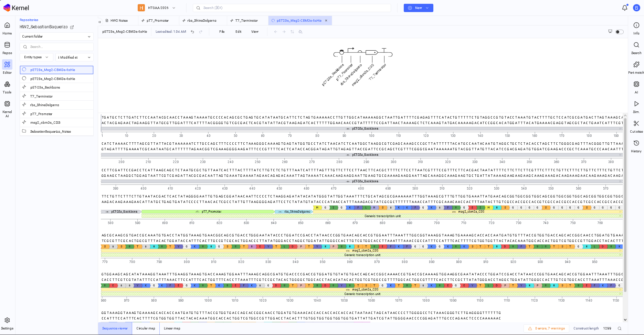Image resolution: width=644 pixels, height=335 pixels.
Task: Click the back navigation arrow in toolbar
Action: pos(275,32)
